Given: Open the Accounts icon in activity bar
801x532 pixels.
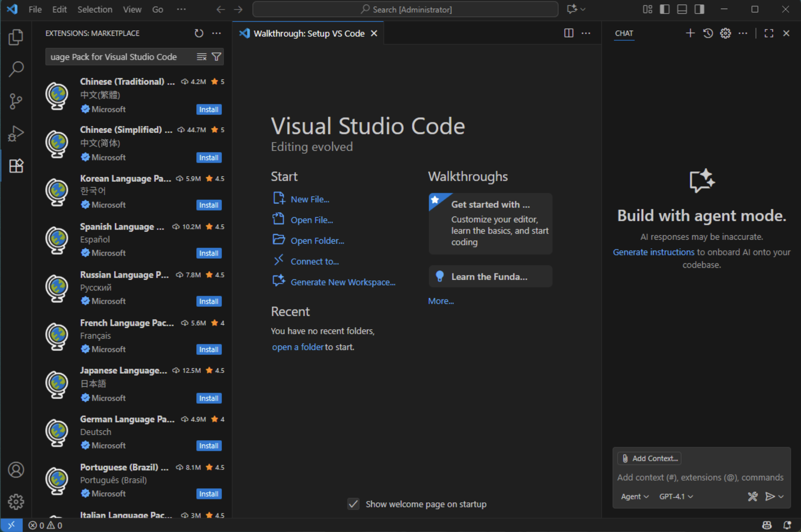Looking at the screenshot, I should pos(16,469).
